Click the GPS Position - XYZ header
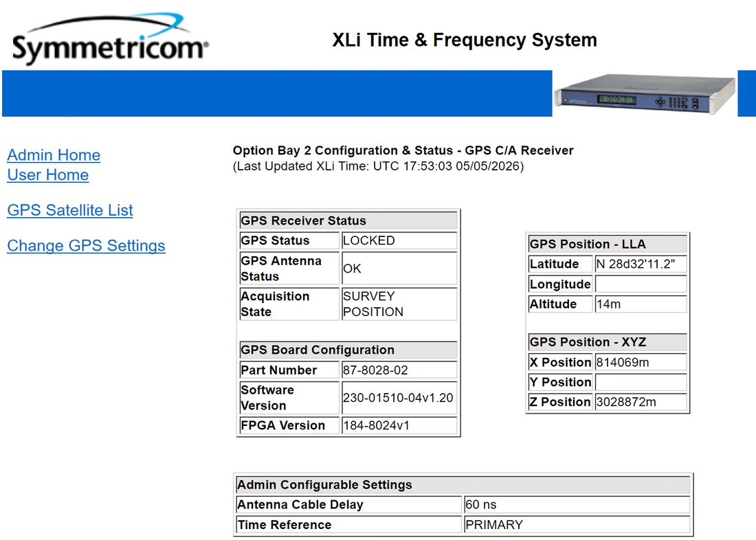This screenshot has height=540, width=756. pyautogui.click(x=608, y=342)
